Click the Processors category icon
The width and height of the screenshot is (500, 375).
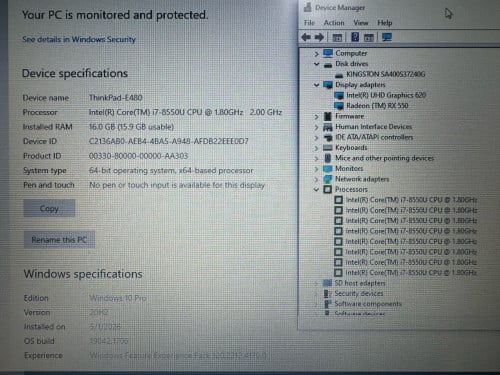click(328, 189)
